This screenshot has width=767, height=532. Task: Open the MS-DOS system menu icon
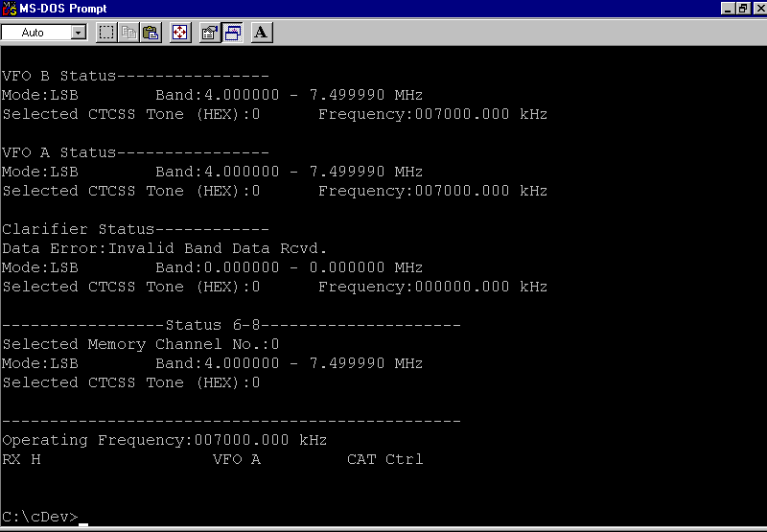click(10, 9)
